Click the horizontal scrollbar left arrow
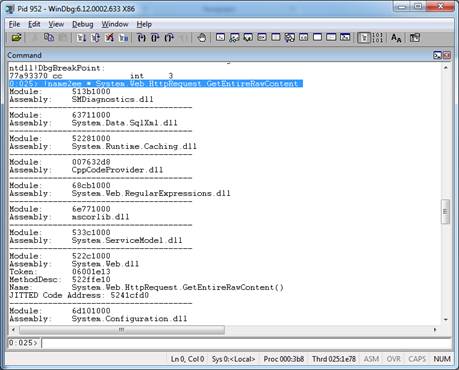459x370 pixels. 13,330
